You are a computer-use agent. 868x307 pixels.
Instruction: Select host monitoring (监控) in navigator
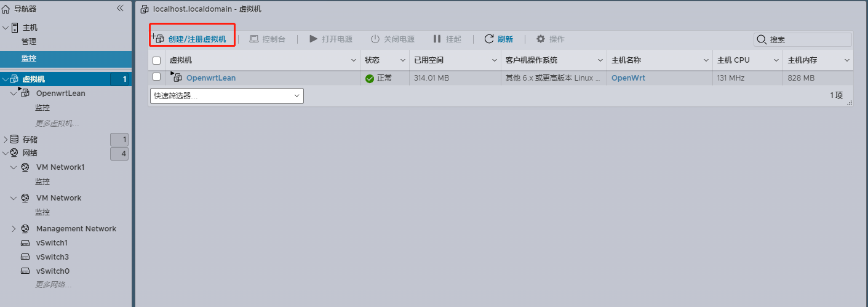[x=29, y=58]
